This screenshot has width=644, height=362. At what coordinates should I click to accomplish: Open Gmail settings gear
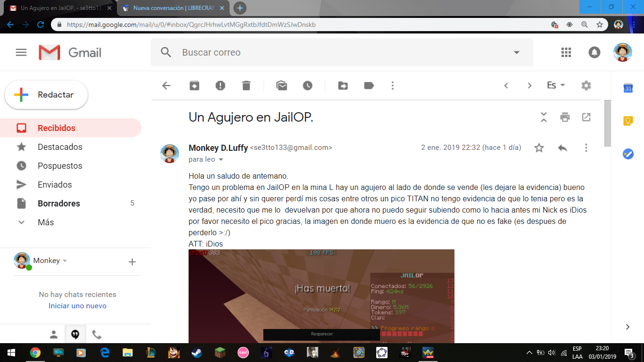click(586, 85)
